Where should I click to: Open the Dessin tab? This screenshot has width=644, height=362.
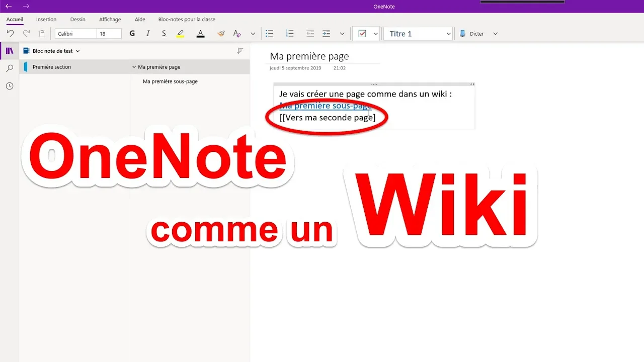tap(78, 20)
